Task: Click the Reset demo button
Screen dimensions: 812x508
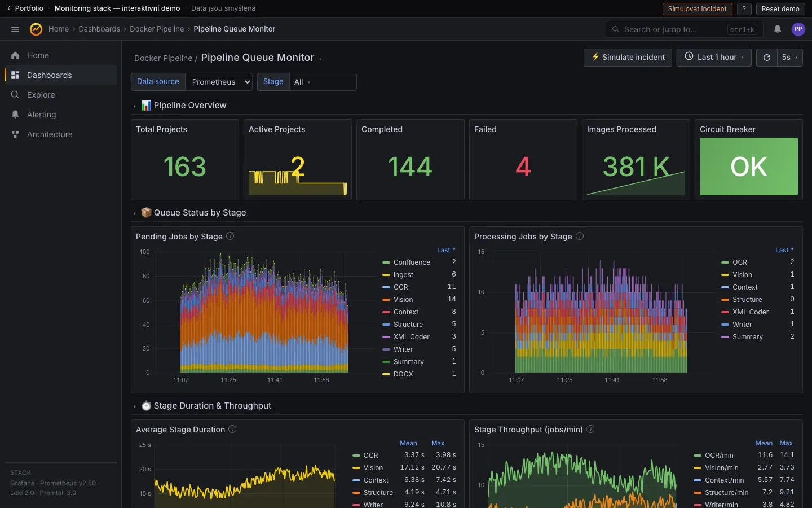Action: pyautogui.click(x=780, y=9)
